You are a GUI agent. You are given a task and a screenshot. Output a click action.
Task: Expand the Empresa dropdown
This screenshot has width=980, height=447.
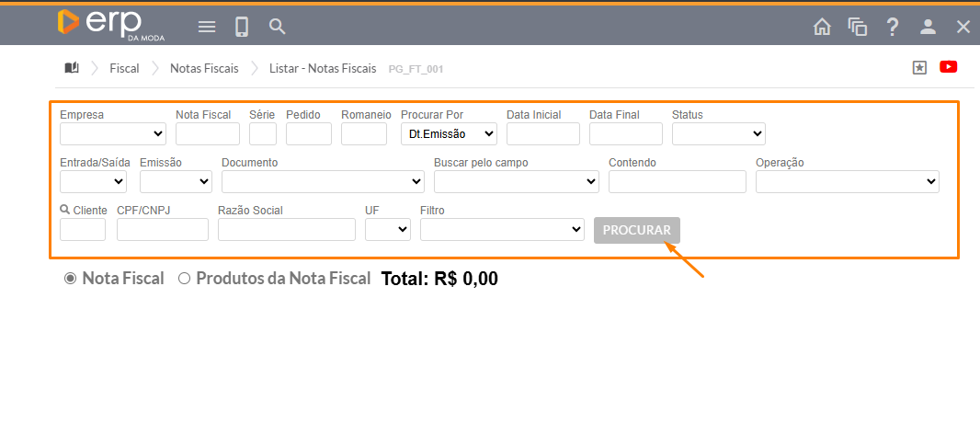113,134
